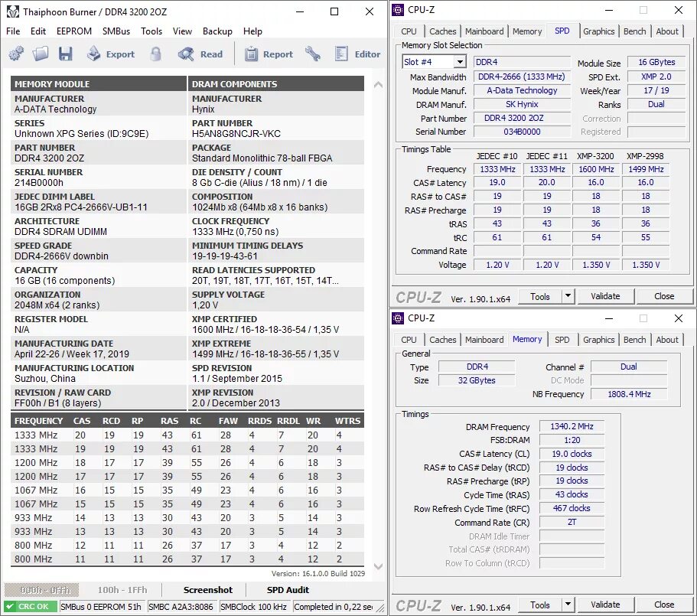This screenshot has width=697, height=616.
Task: Open the SMBus menu
Action: pos(116,31)
